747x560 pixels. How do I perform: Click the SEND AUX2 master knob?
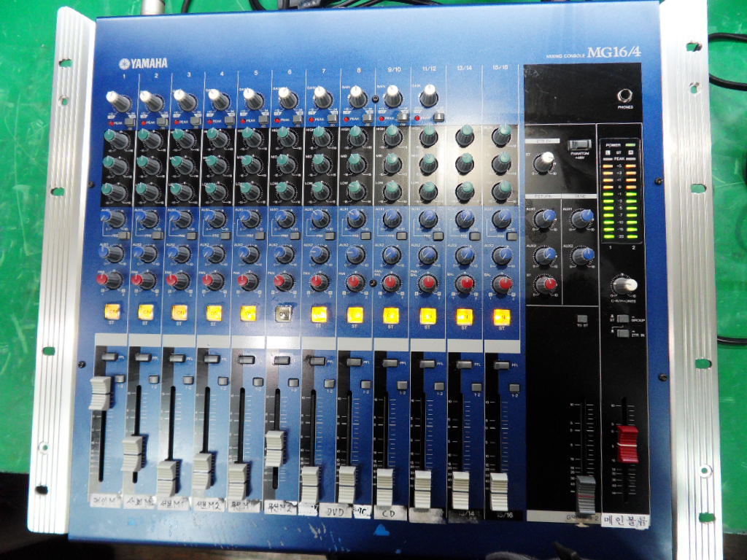(583, 256)
